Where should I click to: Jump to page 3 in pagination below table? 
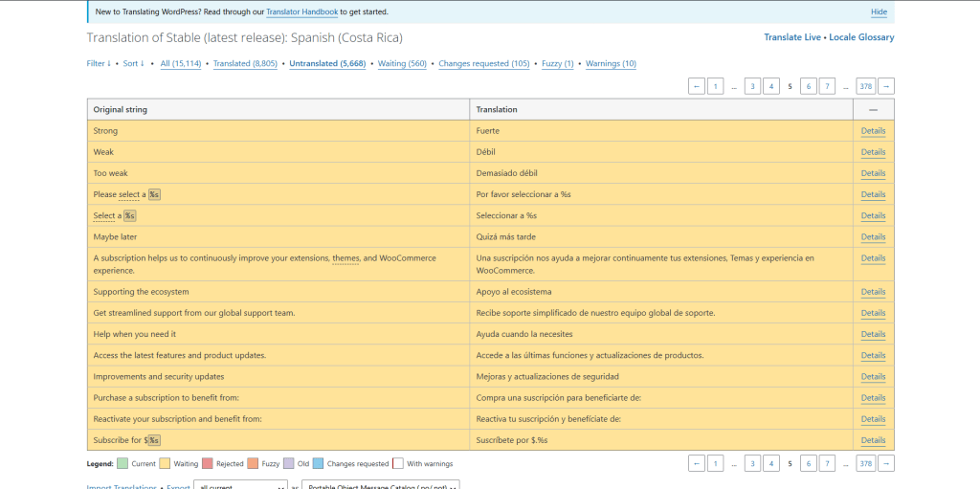[x=752, y=463]
